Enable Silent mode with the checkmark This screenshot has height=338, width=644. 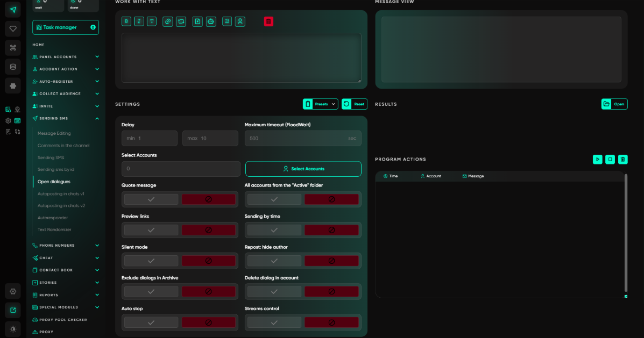(151, 261)
